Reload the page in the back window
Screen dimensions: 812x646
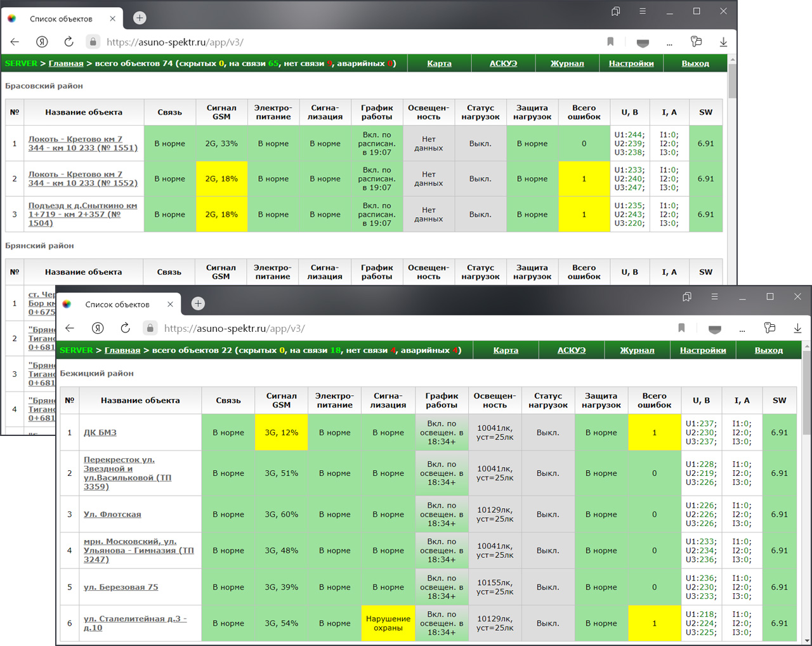coord(69,42)
